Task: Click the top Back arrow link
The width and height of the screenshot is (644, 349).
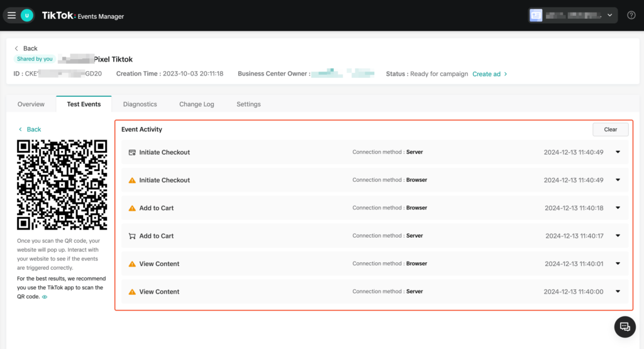Action: click(26, 48)
